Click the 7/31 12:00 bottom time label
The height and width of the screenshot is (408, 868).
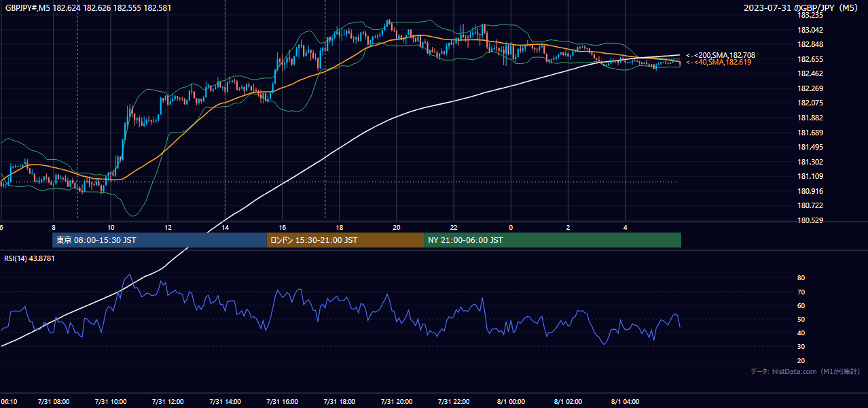pyautogui.click(x=168, y=402)
